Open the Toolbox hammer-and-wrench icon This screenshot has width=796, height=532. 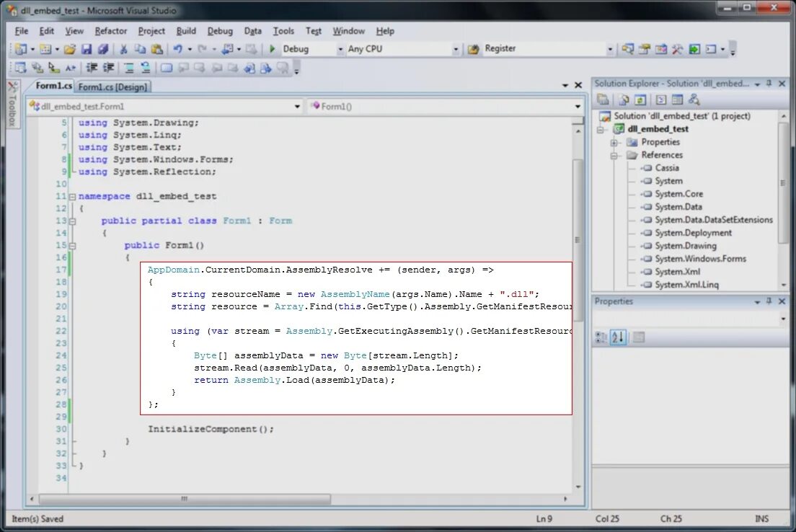(677, 49)
